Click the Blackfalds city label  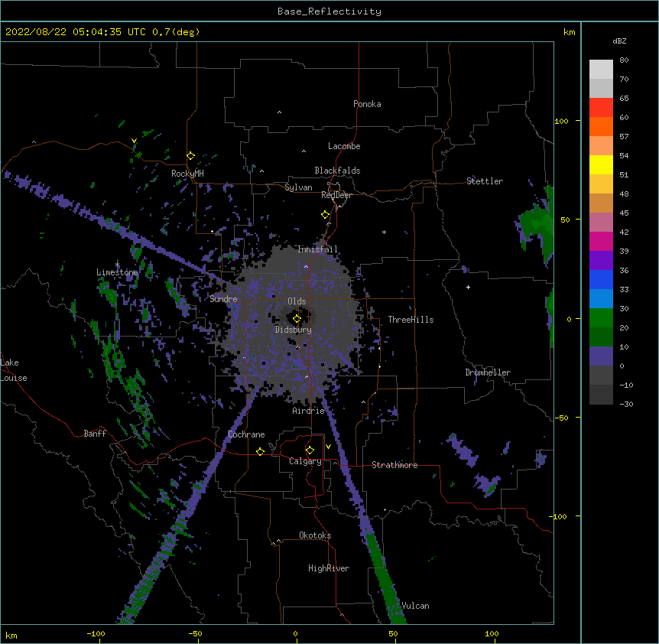[x=337, y=171]
